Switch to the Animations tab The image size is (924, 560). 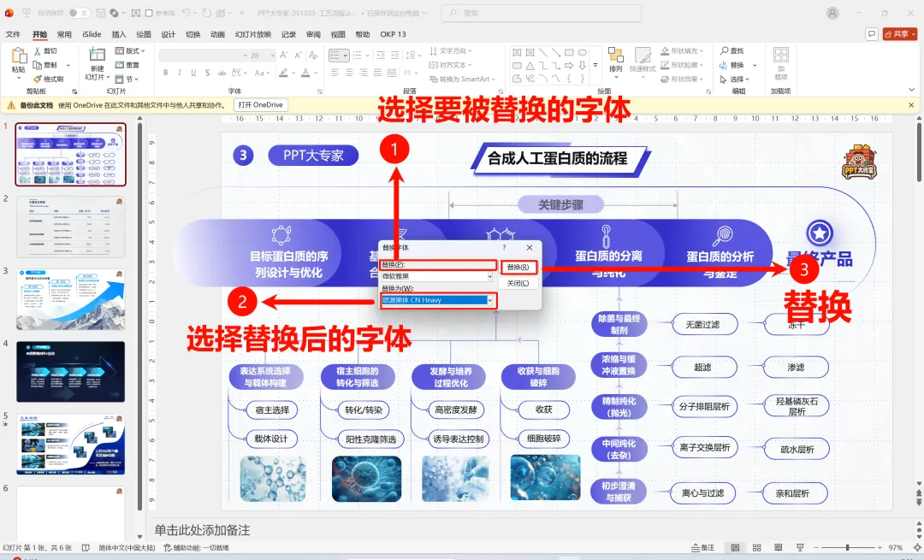[217, 34]
